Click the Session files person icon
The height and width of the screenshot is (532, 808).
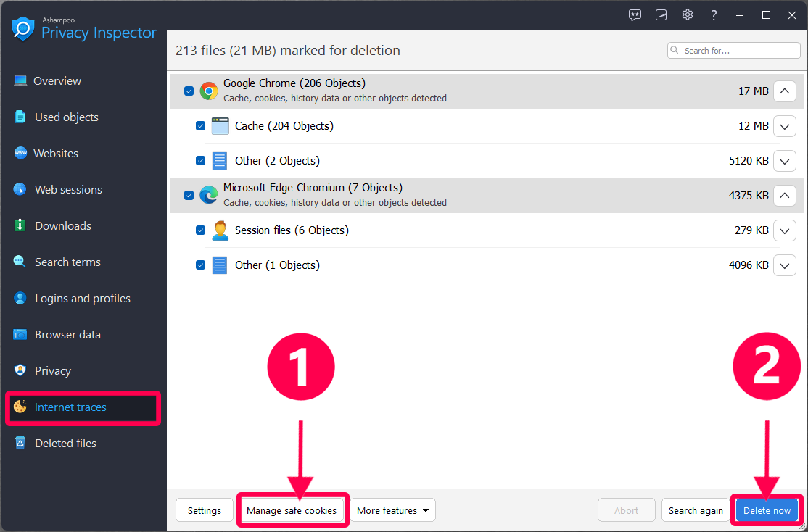220,230
